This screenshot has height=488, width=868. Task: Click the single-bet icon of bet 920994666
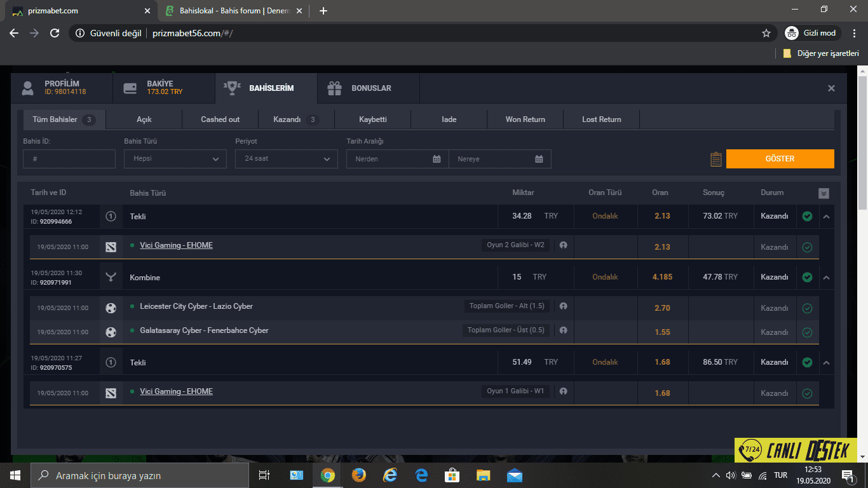click(x=111, y=217)
